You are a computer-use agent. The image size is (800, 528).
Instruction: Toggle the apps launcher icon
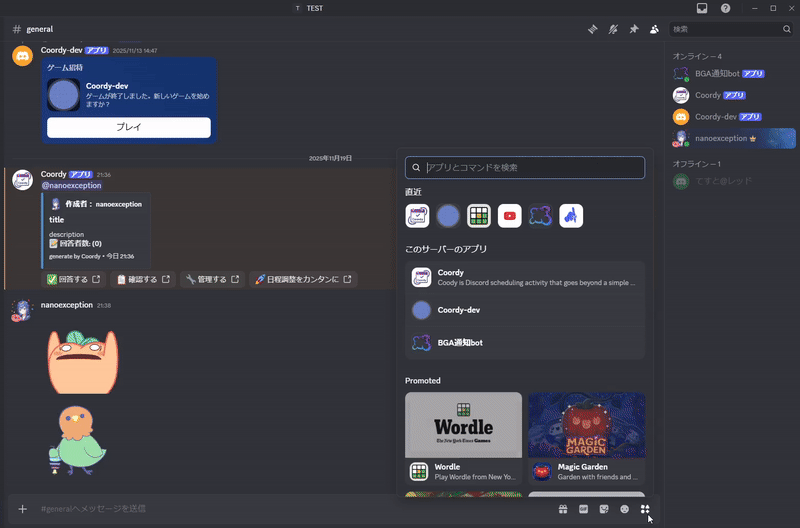tap(645, 509)
